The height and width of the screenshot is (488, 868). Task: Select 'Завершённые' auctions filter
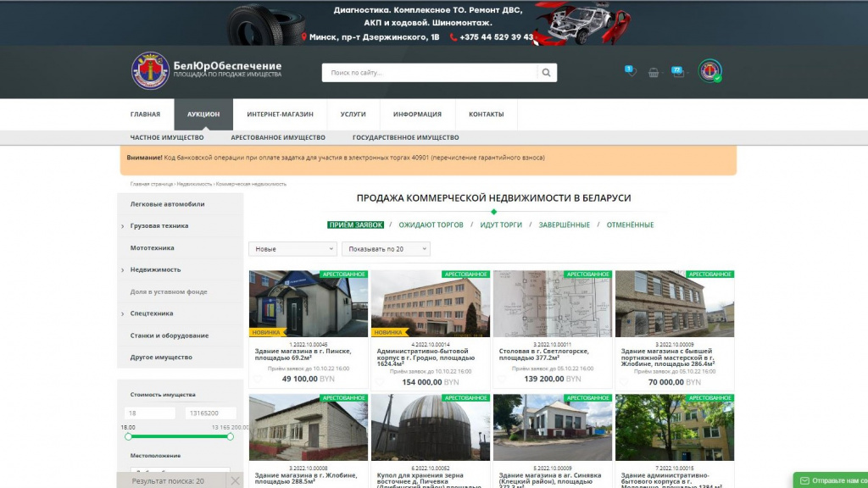(564, 225)
